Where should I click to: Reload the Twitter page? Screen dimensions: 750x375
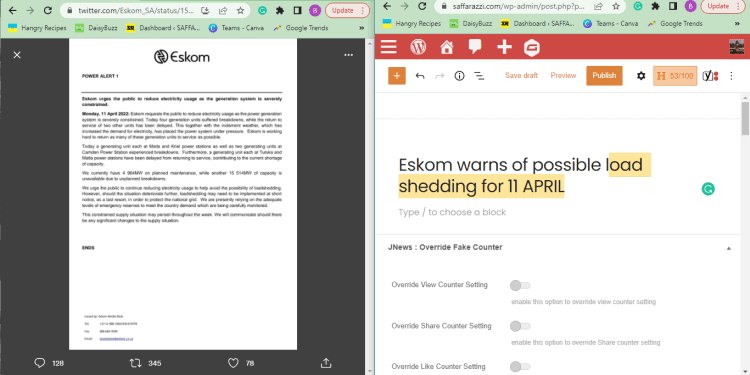click(x=47, y=10)
